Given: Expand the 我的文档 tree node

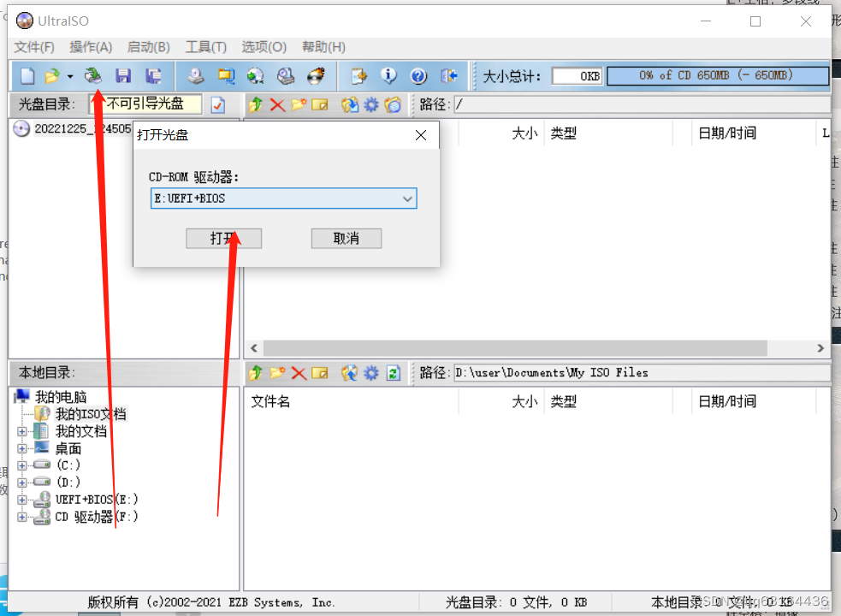Looking at the screenshot, I should click(x=22, y=431).
